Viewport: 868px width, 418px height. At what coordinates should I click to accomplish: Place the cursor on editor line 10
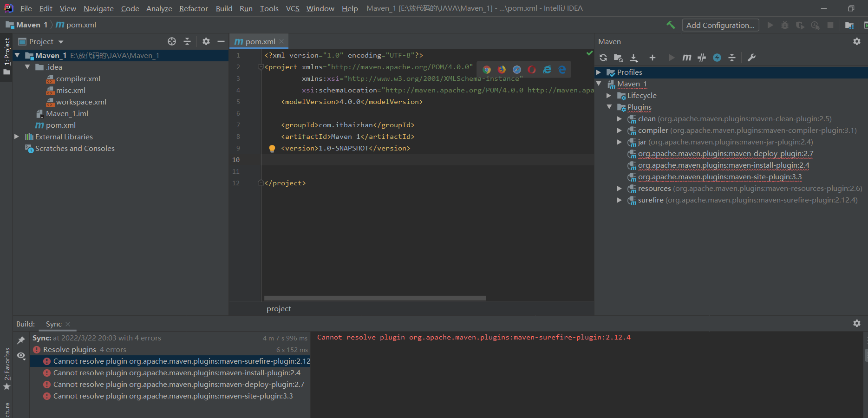427,160
